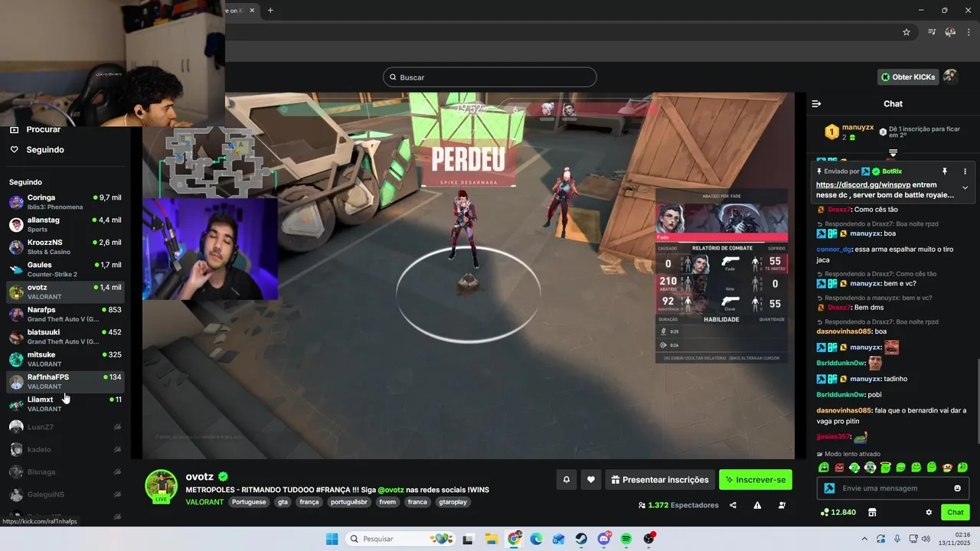Click Obter KICKs button

click(x=907, y=77)
